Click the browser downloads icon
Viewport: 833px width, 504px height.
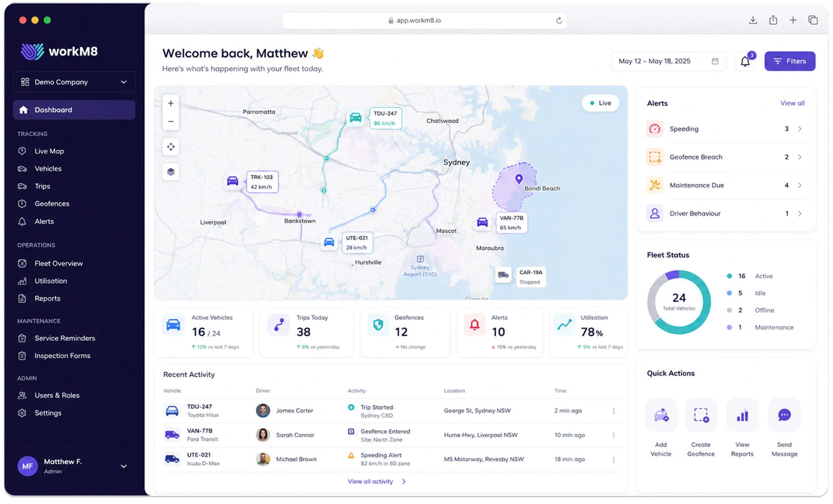[753, 20]
